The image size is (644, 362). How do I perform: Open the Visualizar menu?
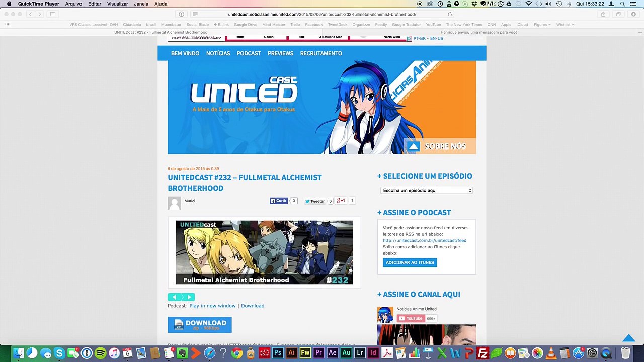(117, 4)
